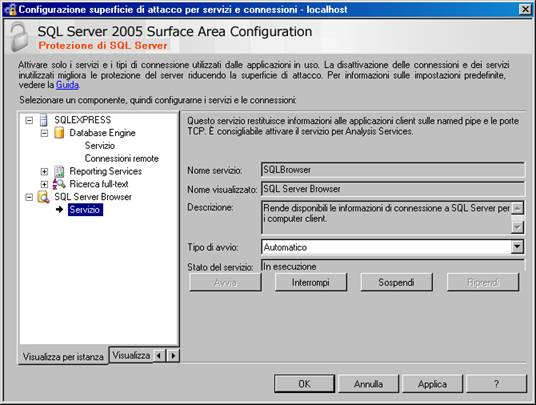Click the Nome servizio label

click(215, 170)
